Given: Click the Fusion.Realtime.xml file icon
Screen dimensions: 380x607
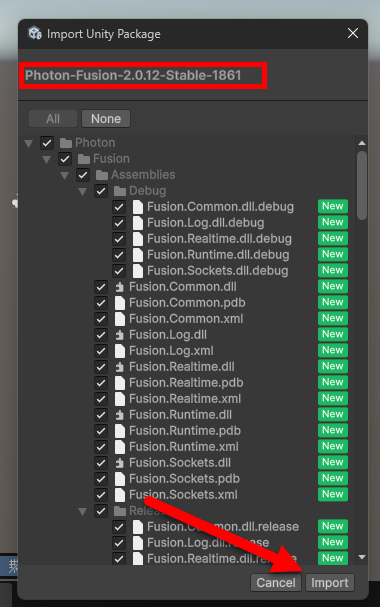Looking at the screenshot, I should point(120,399).
